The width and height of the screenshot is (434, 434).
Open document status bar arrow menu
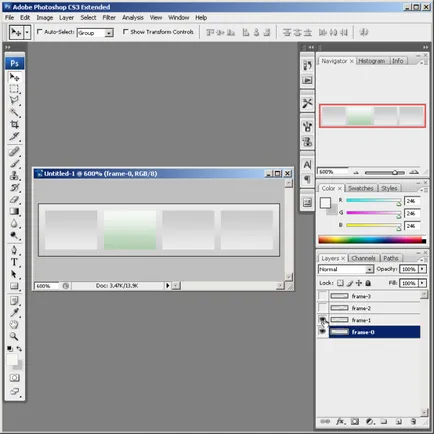(x=167, y=285)
